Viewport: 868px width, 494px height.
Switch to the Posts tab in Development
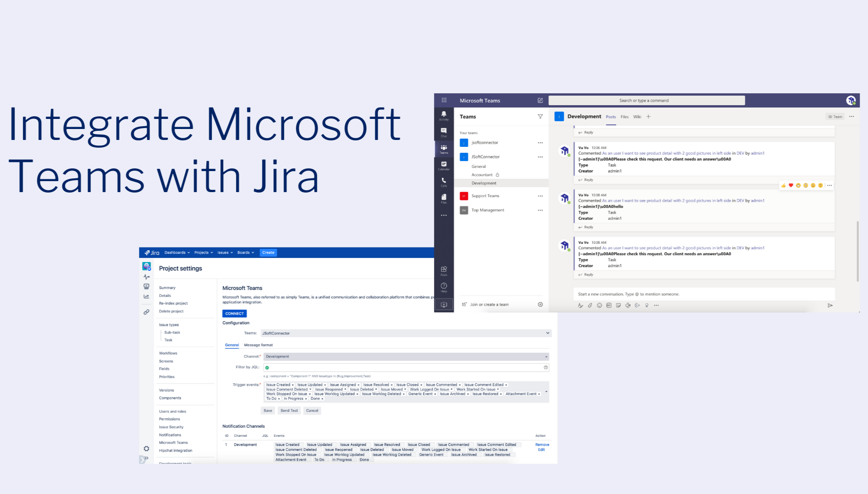tap(611, 117)
